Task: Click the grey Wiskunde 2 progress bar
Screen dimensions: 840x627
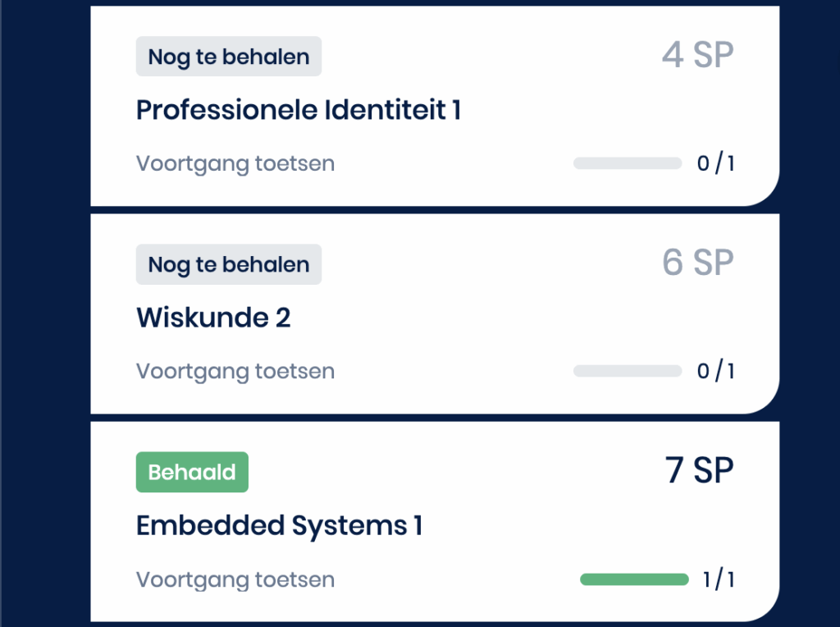Action: pyautogui.click(x=628, y=371)
